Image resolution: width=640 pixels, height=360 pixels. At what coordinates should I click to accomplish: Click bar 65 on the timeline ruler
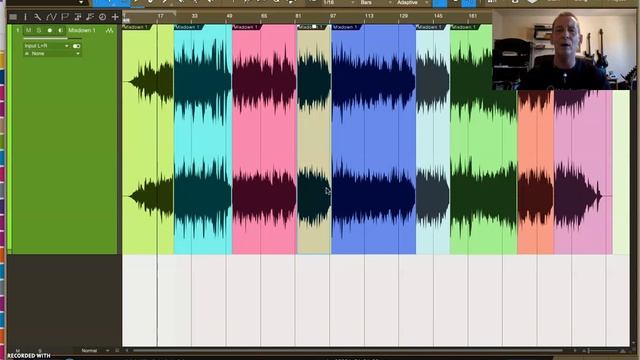[264, 16]
